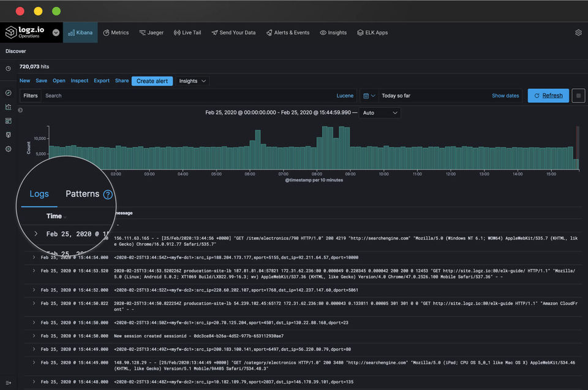
Task: Click the Filters button
Action: tap(31, 96)
